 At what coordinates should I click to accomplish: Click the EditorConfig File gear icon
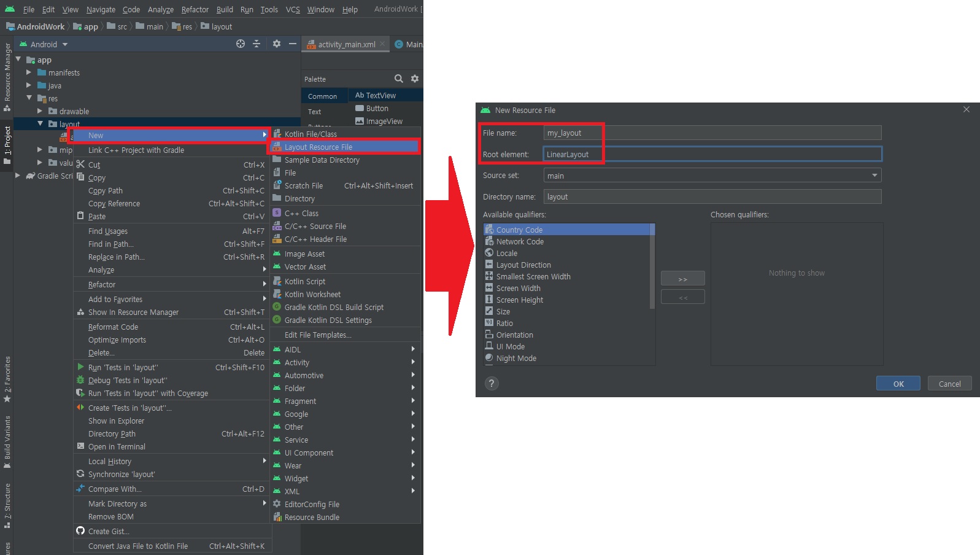tap(277, 504)
